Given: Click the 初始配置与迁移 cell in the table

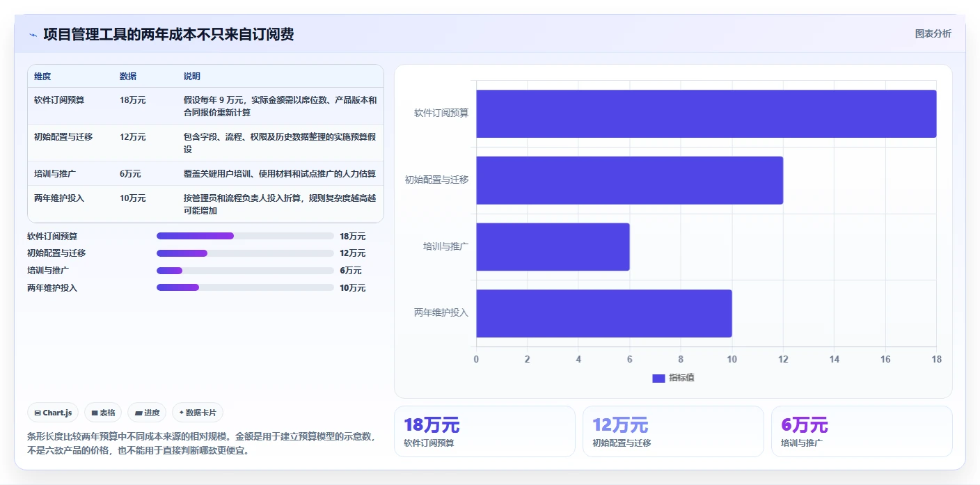Looking at the screenshot, I should (63, 136).
